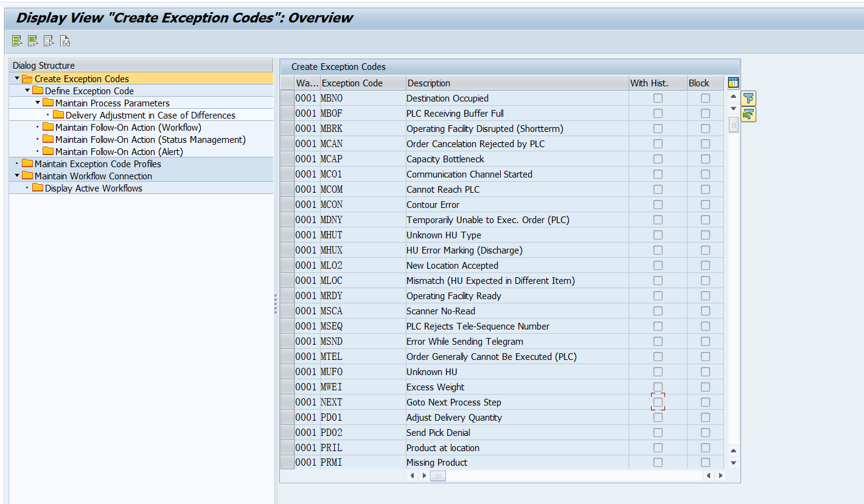The width and height of the screenshot is (864, 504).
Task: Click the Deselect All toolbar icon
Action: [49, 41]
